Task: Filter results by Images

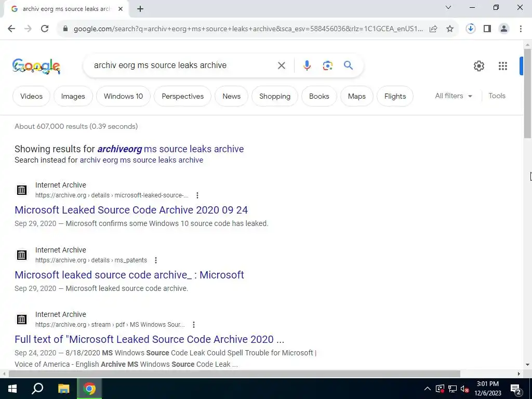Action: click(x=73, y=96)
